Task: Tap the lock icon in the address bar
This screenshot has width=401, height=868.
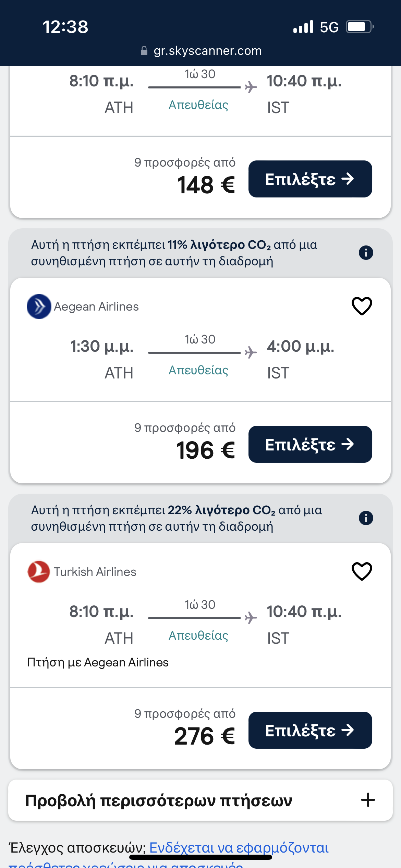Action: pos(144,51)
